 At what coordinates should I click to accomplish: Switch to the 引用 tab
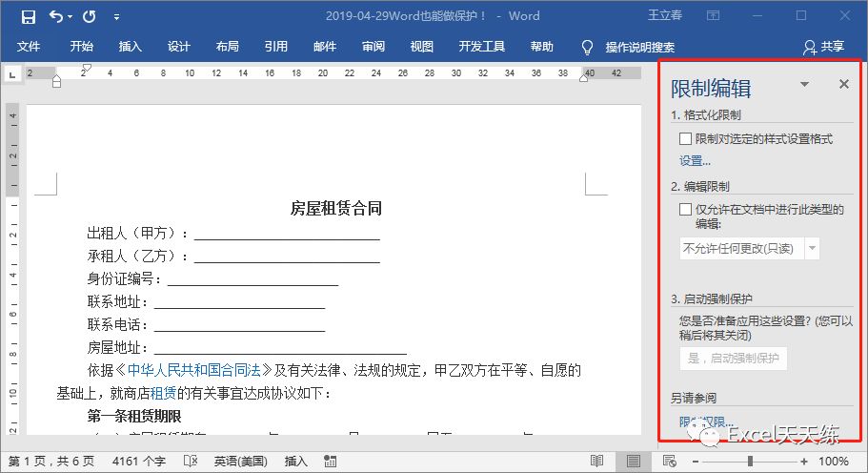[x=275, y=47]
